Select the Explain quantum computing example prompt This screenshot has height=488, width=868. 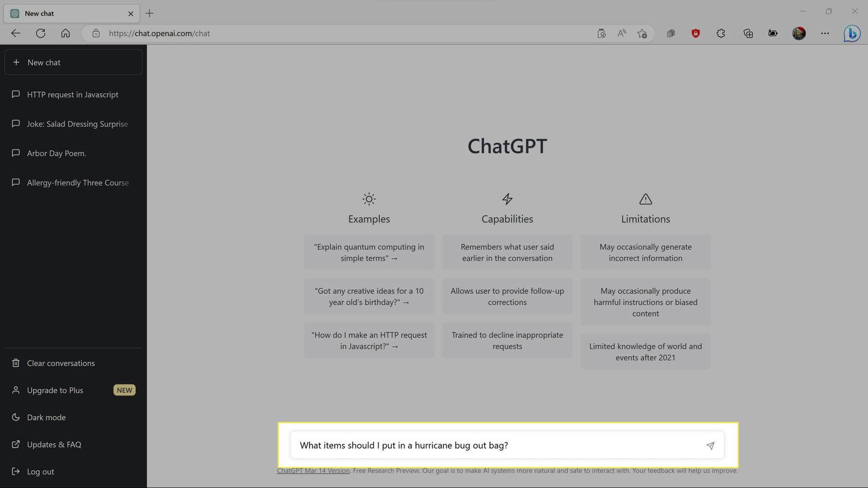pos(369,253)
